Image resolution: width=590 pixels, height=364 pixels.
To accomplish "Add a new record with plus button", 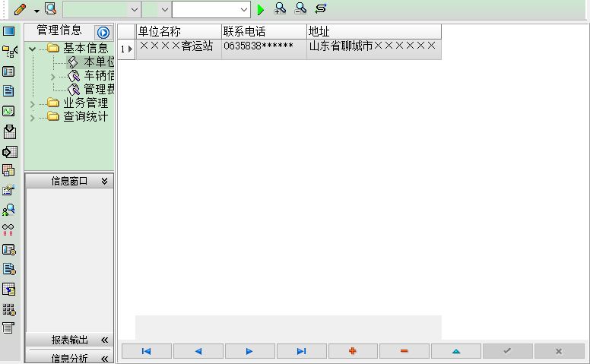I will [353, 351].
